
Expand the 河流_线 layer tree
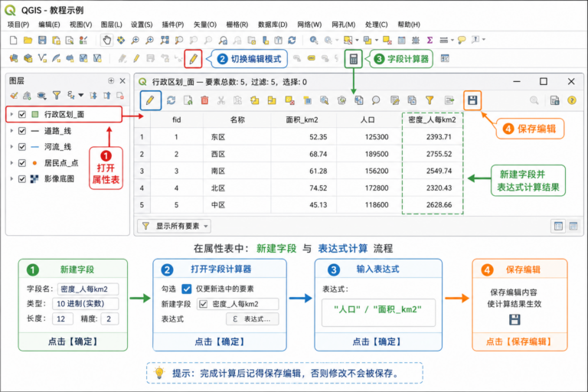click(11, 147)
